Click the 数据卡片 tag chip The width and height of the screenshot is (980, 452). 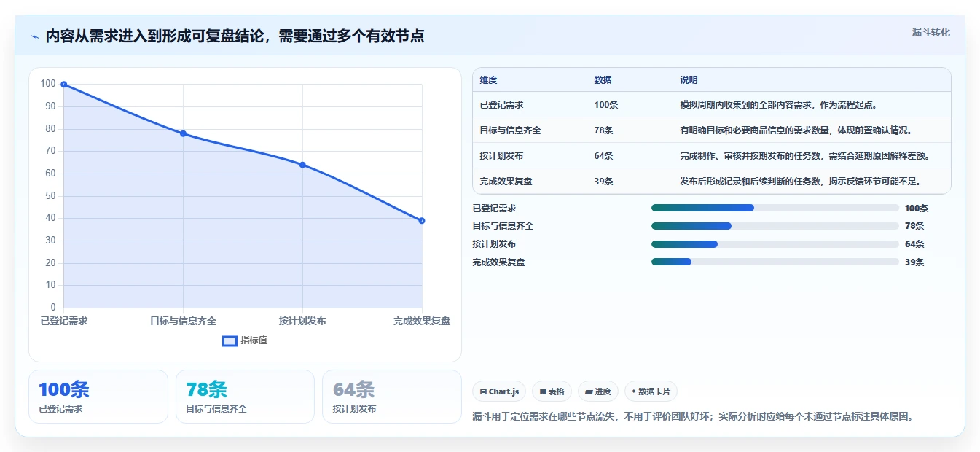(x=651, y=391)
